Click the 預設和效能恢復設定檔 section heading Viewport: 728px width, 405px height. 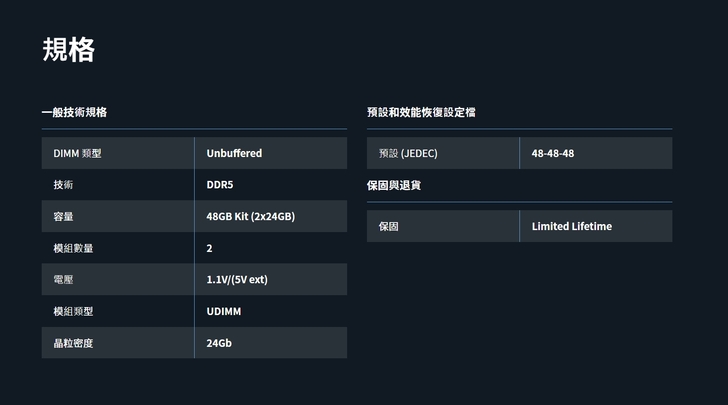tap(421, 112)
